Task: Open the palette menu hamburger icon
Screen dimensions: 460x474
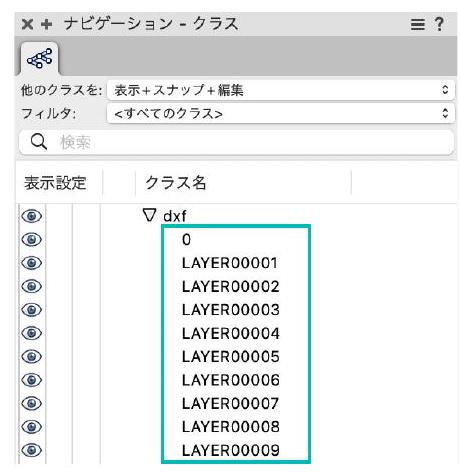Action: 417,24
